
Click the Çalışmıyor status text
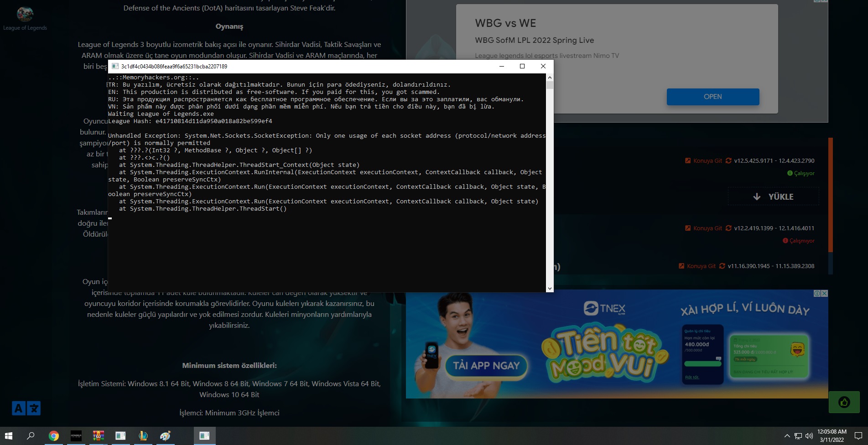[x=802, y=241]
